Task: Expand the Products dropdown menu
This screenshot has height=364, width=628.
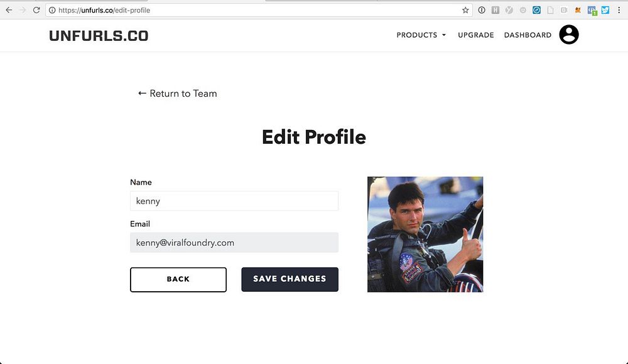Action: [421, 35]
